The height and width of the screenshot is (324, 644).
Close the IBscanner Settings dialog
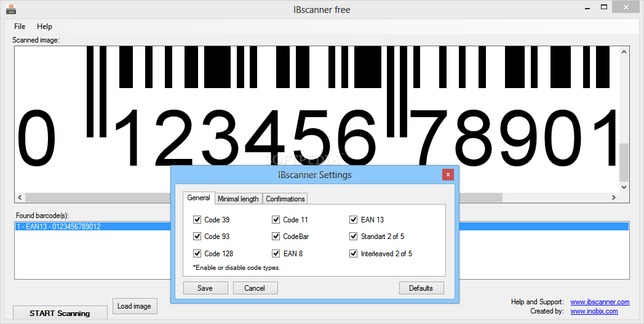click(x=448, y=175)
